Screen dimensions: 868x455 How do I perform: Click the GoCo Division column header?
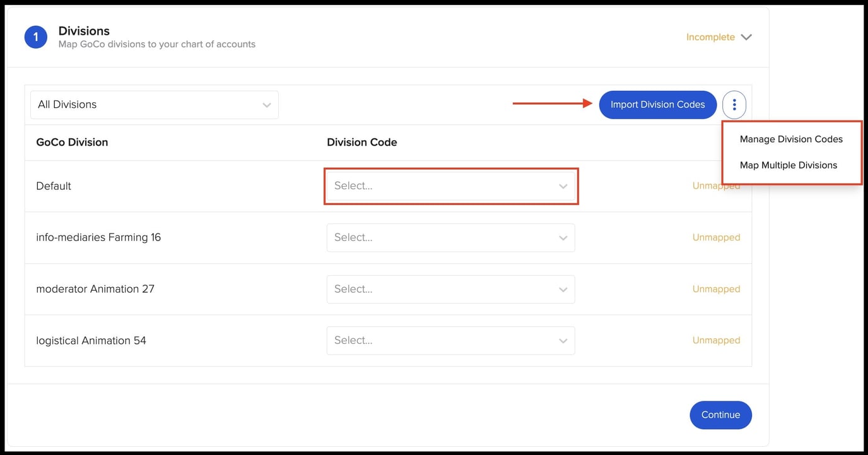[72, 142]
